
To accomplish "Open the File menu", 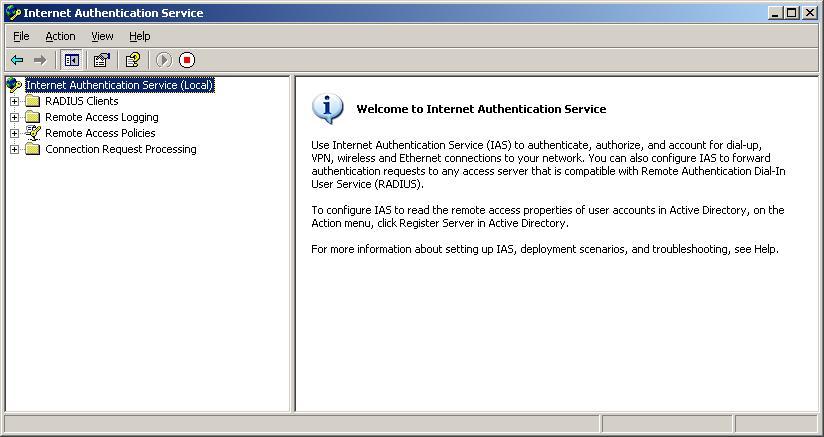I will click(x=22, y=36).
